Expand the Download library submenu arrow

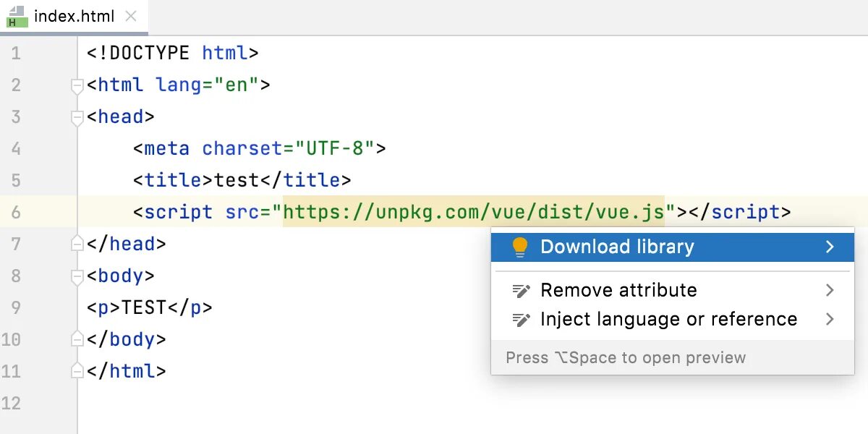click(x=830, y=247)
